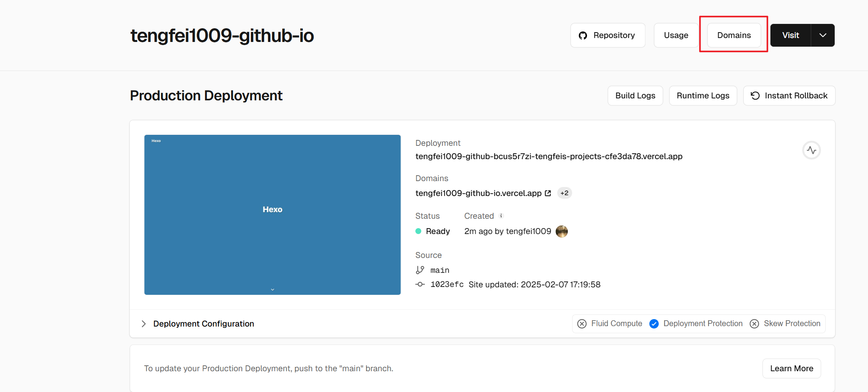Image resolution: width=868 pixels, height=392 pixels.
Task: Click Instant Rollback button
Action: (x=789, y=96)
